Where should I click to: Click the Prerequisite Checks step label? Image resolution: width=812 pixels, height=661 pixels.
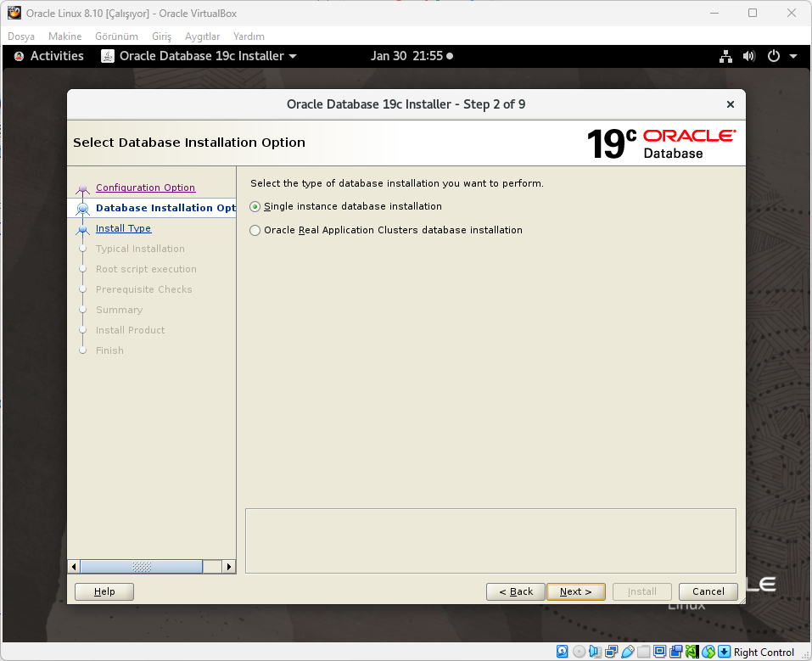[144, 289]
